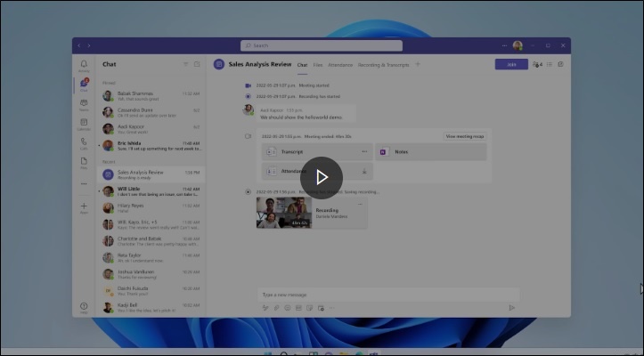This screenshot has width=644, height=356.
Task: Open the Charlotte and Babak chat
Action: pos(151,241)
